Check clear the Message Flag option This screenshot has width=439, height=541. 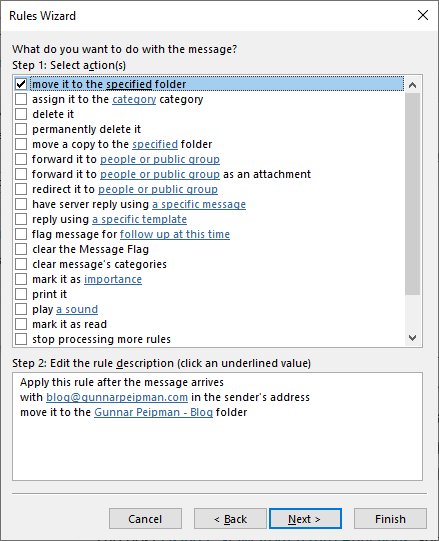pyautogui.click(x=21, y=249)
